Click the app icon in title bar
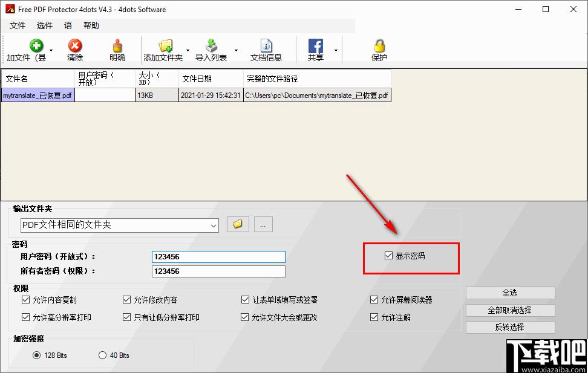The width and height of the screenshot is (588, 373). click(x=10, y=9)
